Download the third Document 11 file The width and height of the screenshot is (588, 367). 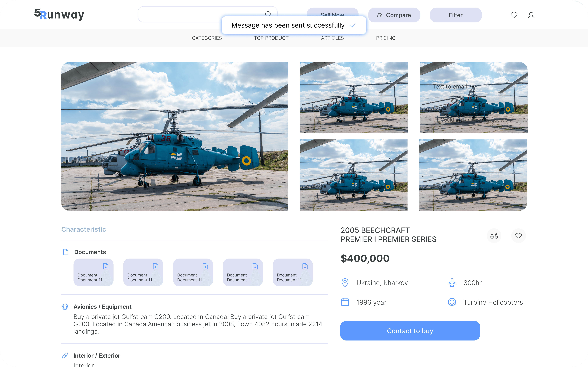205,266
